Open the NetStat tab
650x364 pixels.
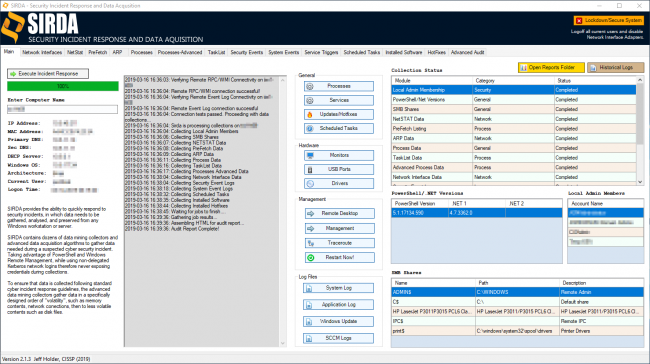point(75,53)
